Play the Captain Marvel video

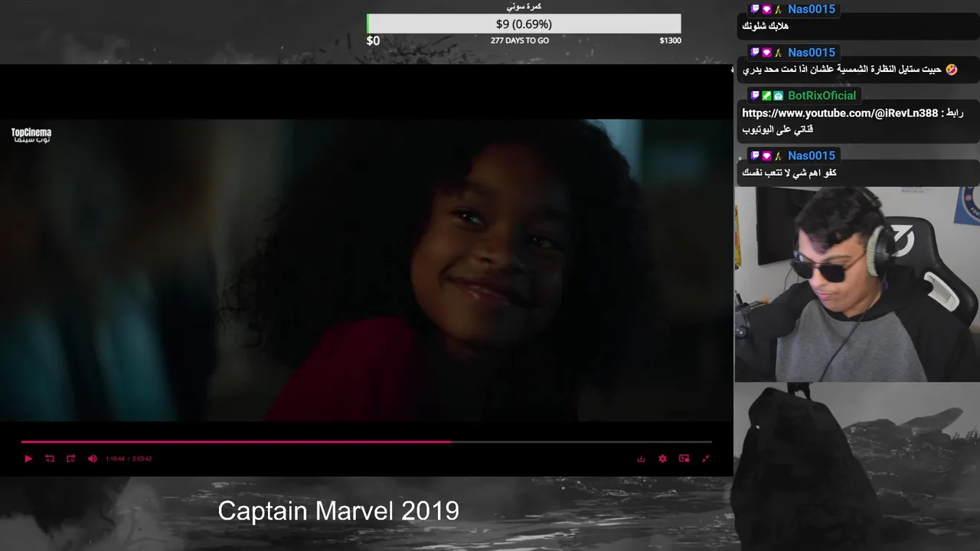click(x=28, y=458)
